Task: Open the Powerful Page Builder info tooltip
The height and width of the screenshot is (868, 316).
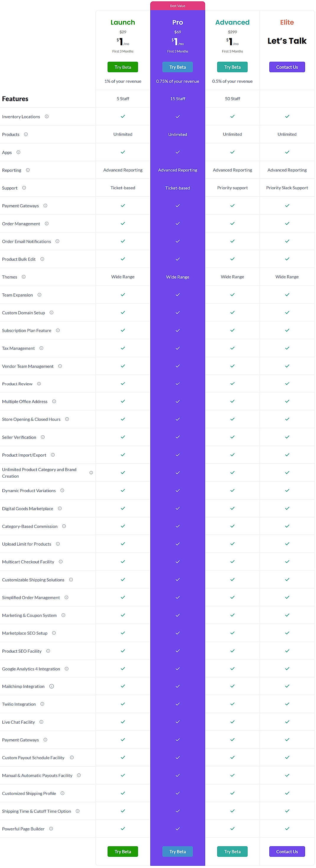Action: (x=51, y=829)
